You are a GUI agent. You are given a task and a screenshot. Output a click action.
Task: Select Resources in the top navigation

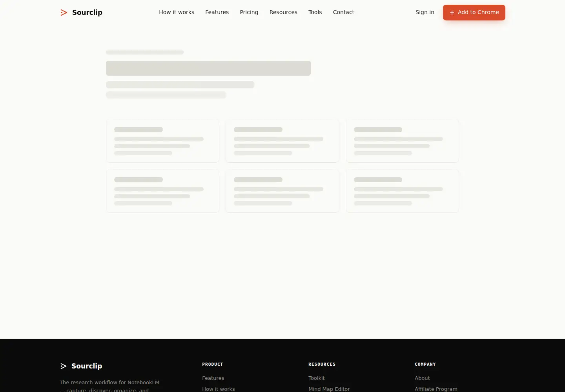(x=283, y=12)
